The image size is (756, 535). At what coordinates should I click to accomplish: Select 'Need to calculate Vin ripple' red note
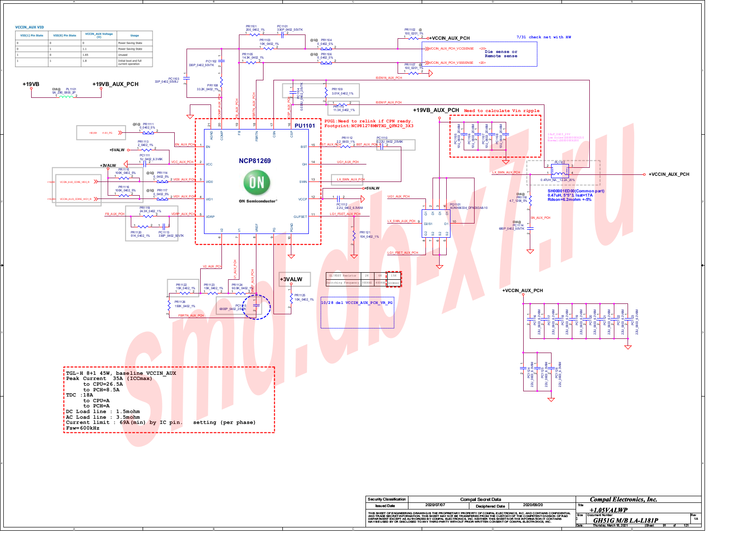point(501,111)
